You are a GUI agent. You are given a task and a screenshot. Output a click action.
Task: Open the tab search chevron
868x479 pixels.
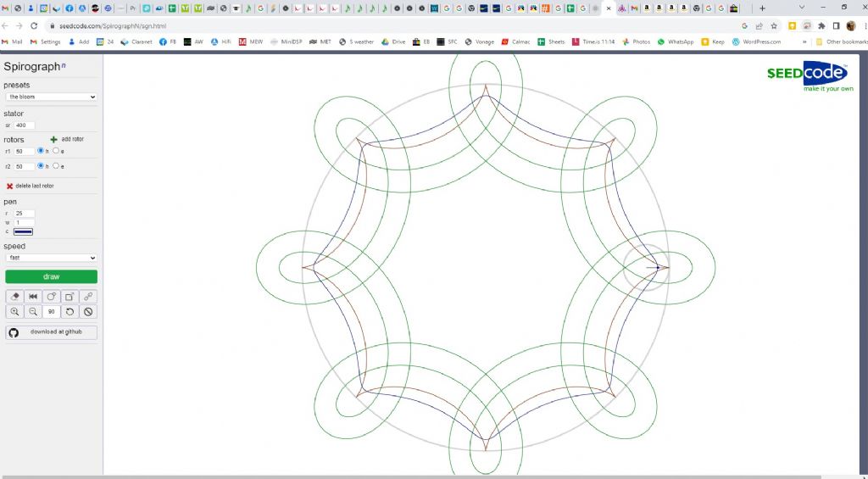pos(802,7)
